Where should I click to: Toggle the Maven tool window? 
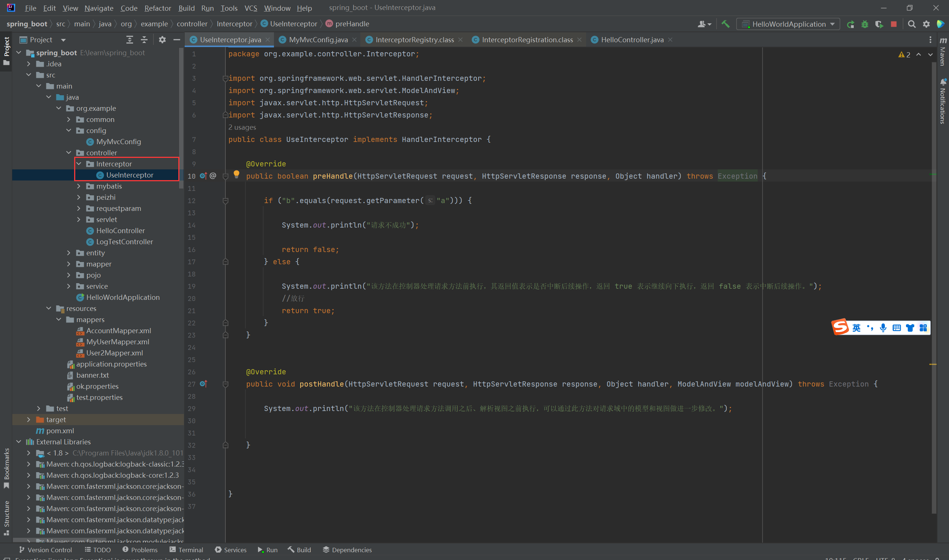(x=943, y=52)
